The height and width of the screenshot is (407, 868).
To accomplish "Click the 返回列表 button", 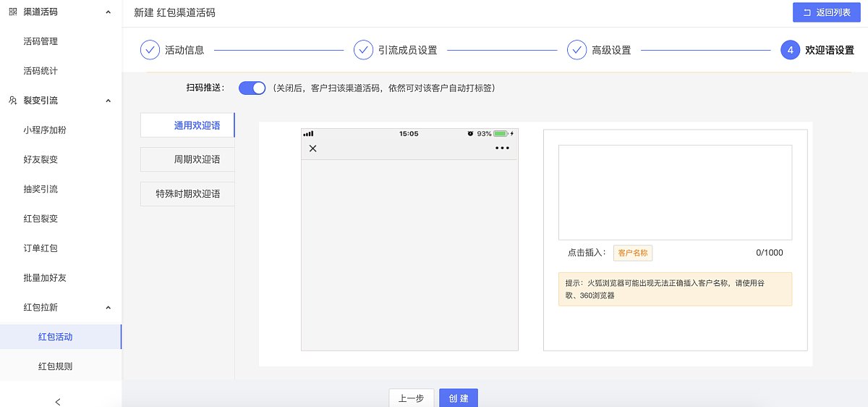I will [x=826, y=12].
